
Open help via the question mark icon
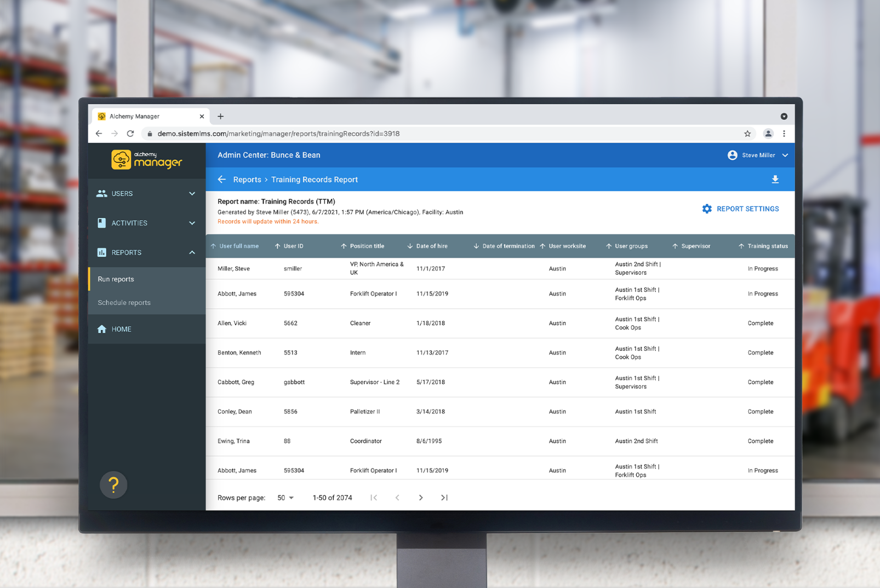(x=113, y=485)
